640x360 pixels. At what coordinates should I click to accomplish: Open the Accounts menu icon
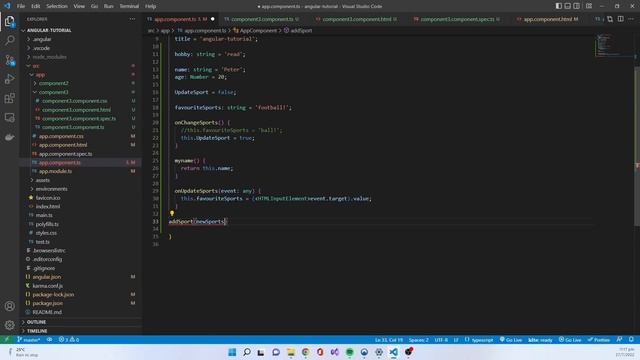(x=9, y=306)
